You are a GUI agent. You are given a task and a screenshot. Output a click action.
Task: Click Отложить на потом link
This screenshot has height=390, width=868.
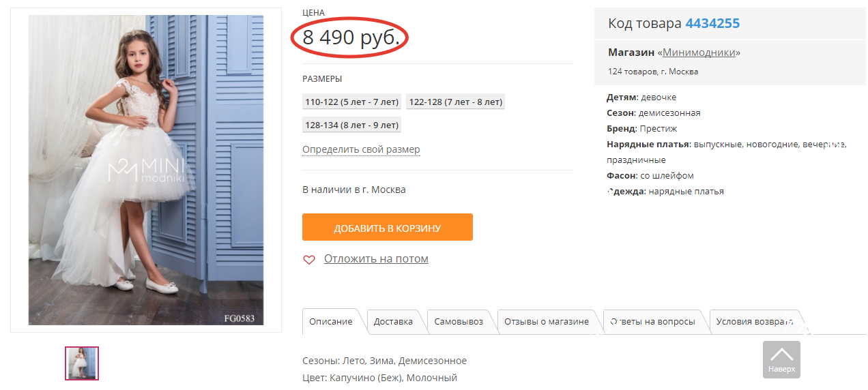(376, 259)
